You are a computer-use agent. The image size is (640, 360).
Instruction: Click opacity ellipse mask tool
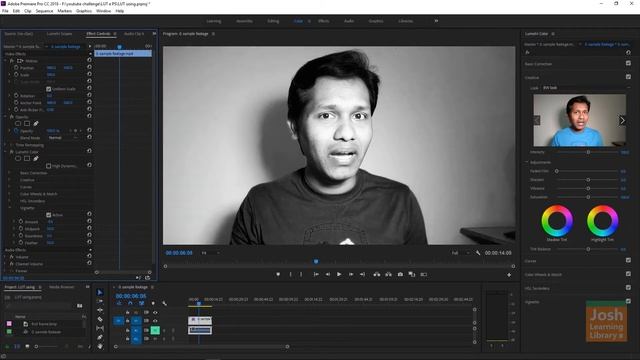tap(18, 123)
